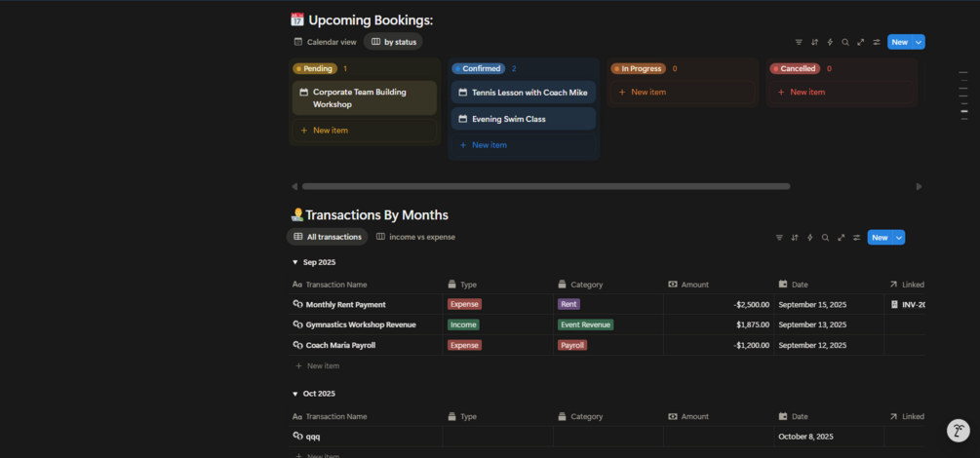Open Tennis Lesson with Coach Mike card
980x458 pixels.
(529, 93)
